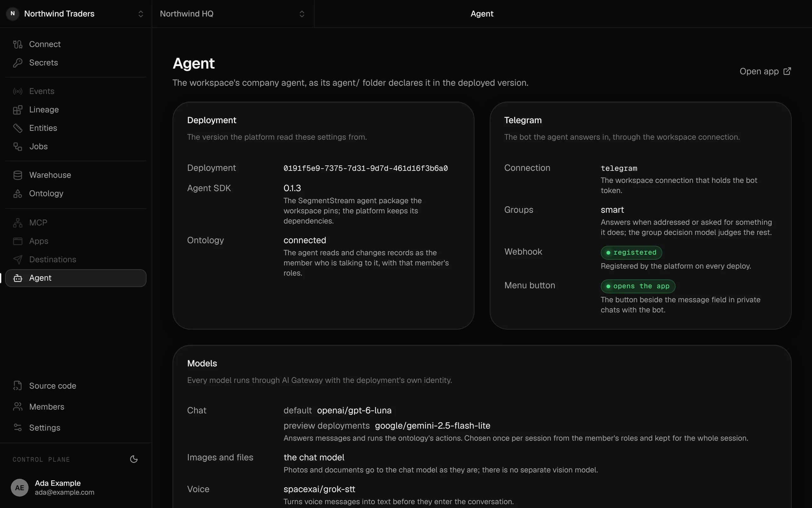
Task: Open the Members page
Action: [76, 406]
